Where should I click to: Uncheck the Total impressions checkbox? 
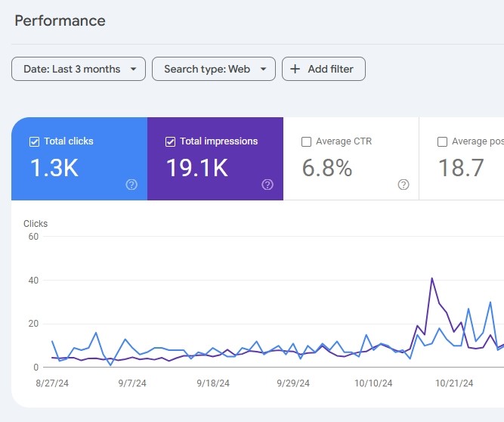[x=170, y=141]
